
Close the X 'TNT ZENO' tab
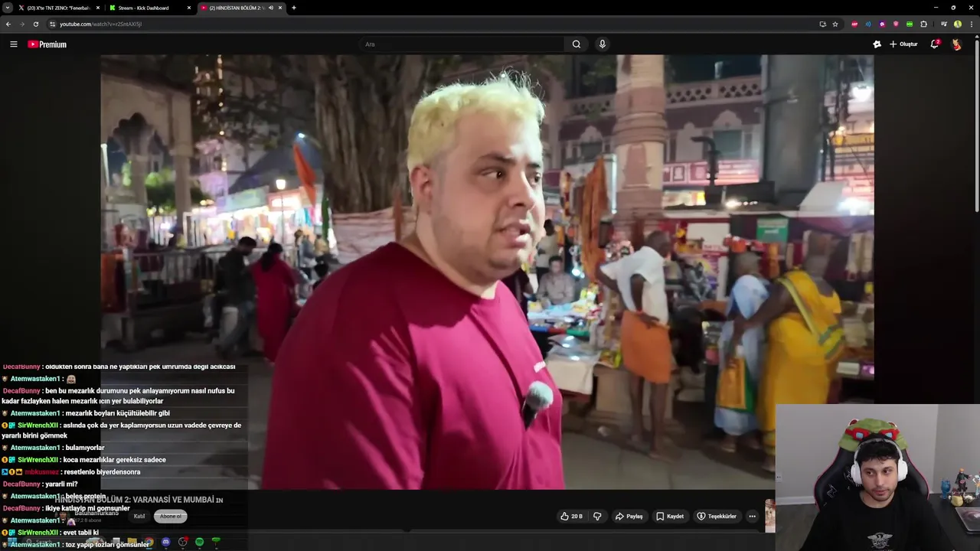[97, 8]
